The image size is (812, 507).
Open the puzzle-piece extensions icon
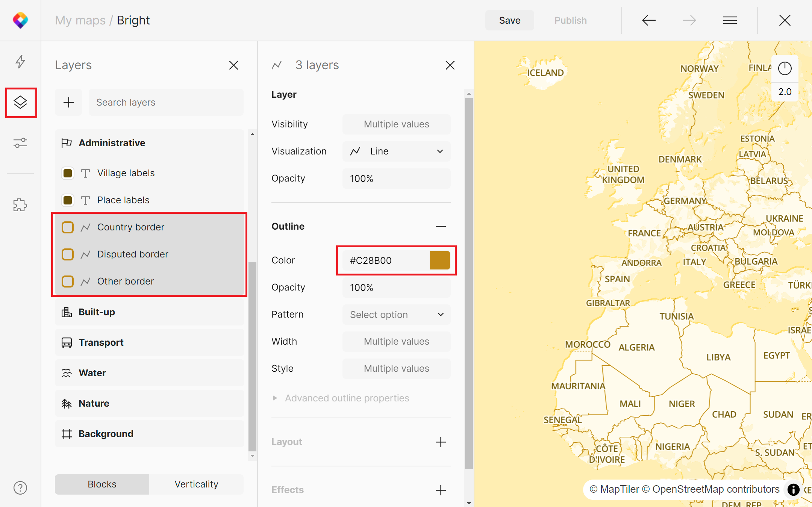[x=20, y=205]
